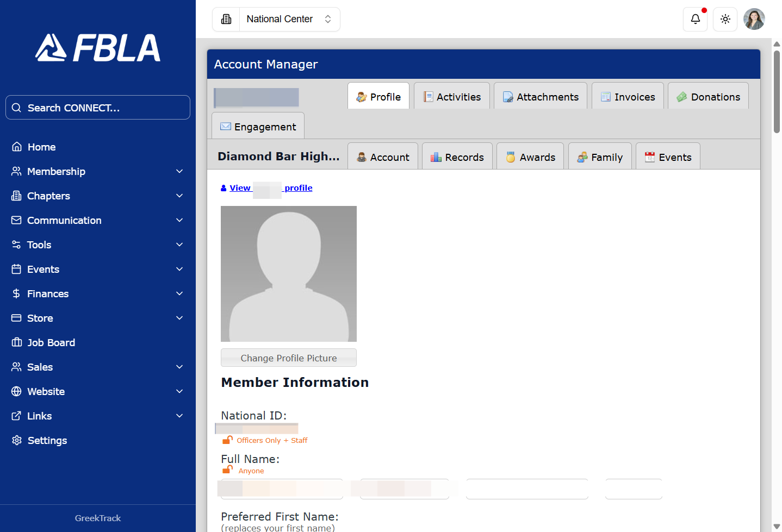Click the building icon beside National Center

(226, 19)
